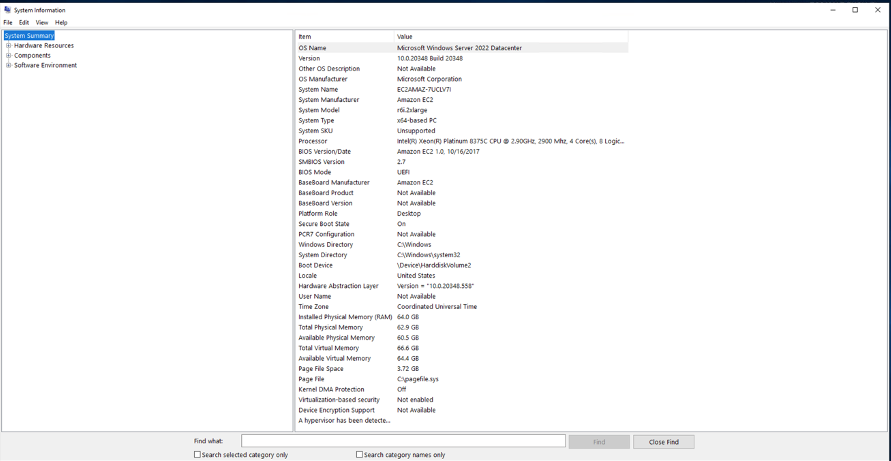
Task: Open the Edit menu
Action: click(24, 23)
